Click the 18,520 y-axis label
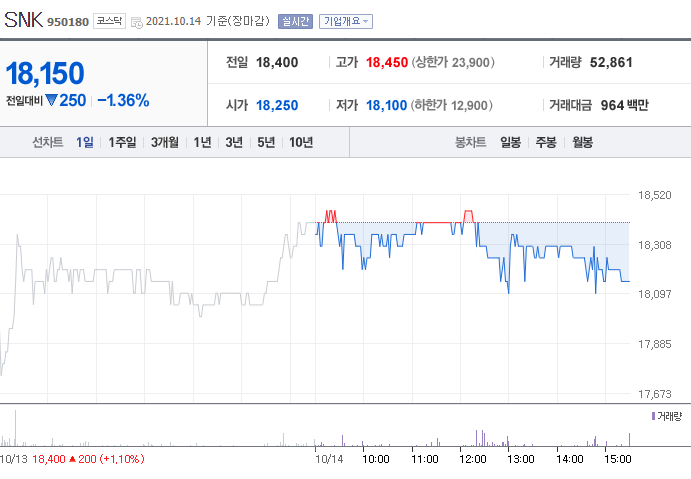Viewport: 691px width, 479px height. (654, 195)
